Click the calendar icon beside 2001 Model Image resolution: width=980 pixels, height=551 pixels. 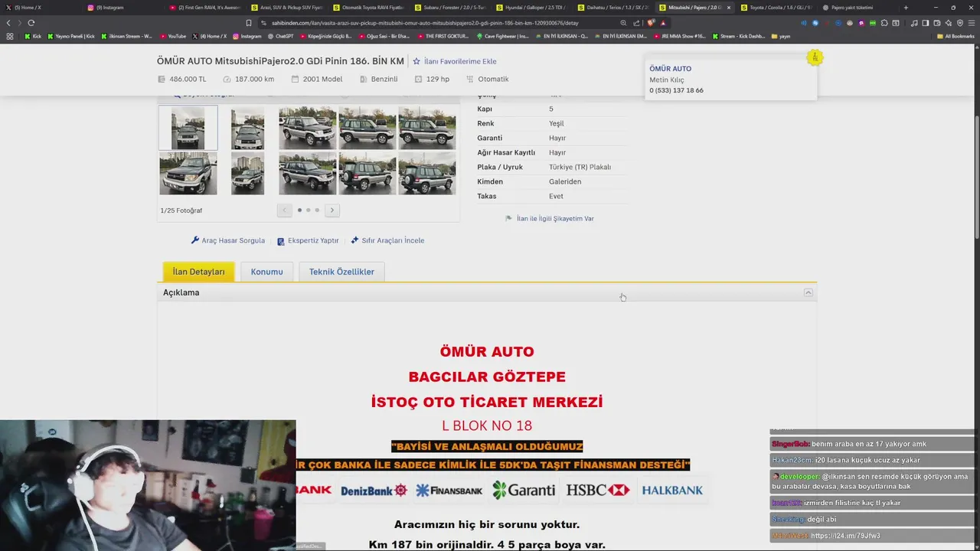(296, 79)
